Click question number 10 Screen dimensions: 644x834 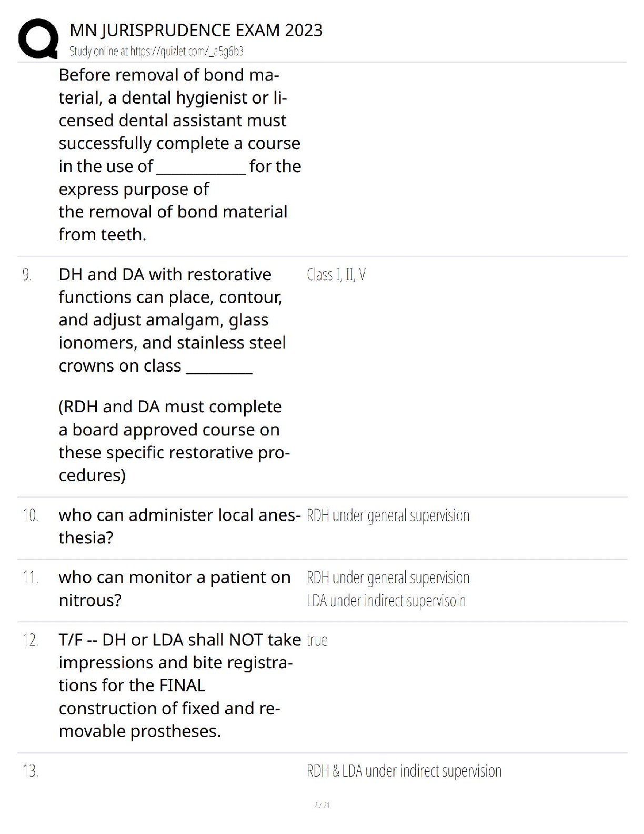30,515
